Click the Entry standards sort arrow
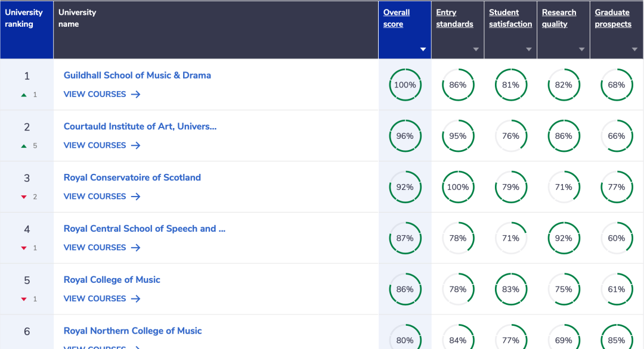 pyautogui.click(x=476, y=49)
